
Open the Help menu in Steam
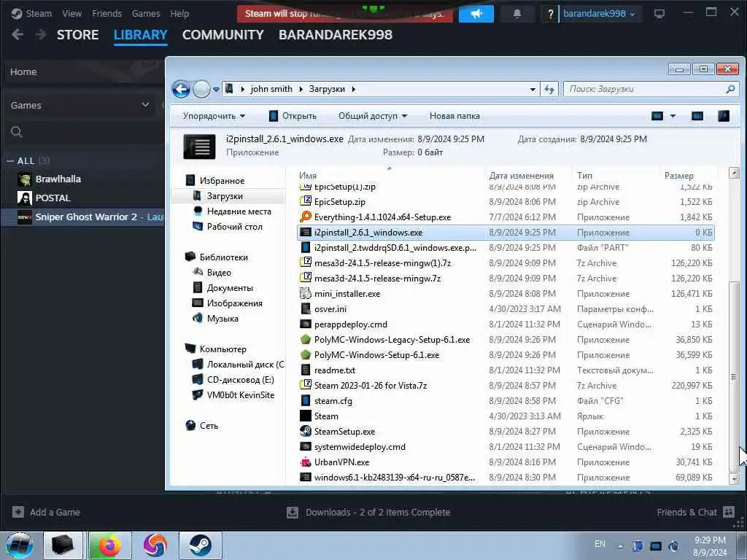tap(179, 14)
